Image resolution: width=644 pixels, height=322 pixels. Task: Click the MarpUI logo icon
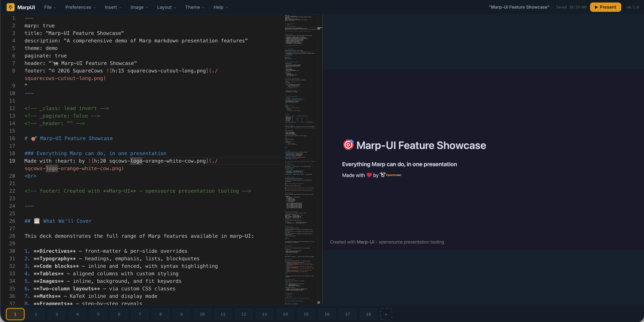(10, 7)
